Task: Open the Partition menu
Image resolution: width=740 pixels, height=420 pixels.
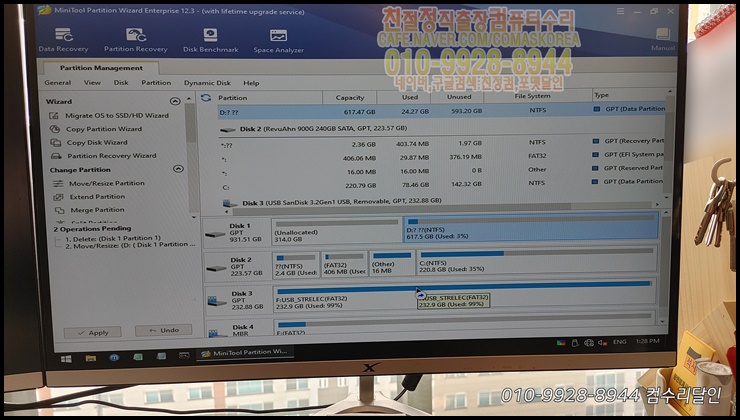Action: 156,83
